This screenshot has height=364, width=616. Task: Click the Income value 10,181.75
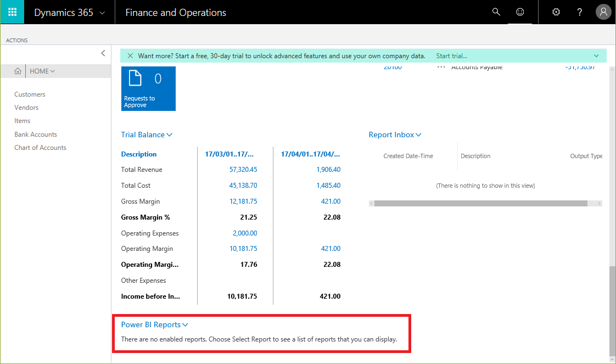tap(242, 296)
